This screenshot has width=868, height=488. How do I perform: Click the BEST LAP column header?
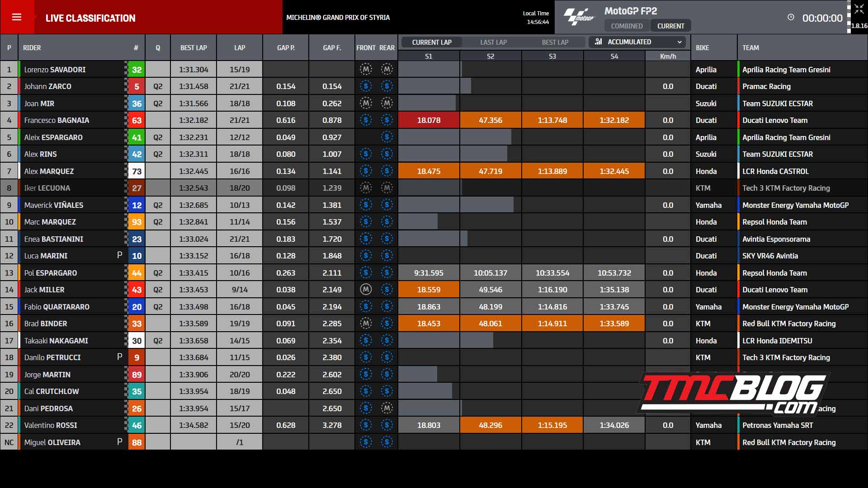(x=193, y=47)
